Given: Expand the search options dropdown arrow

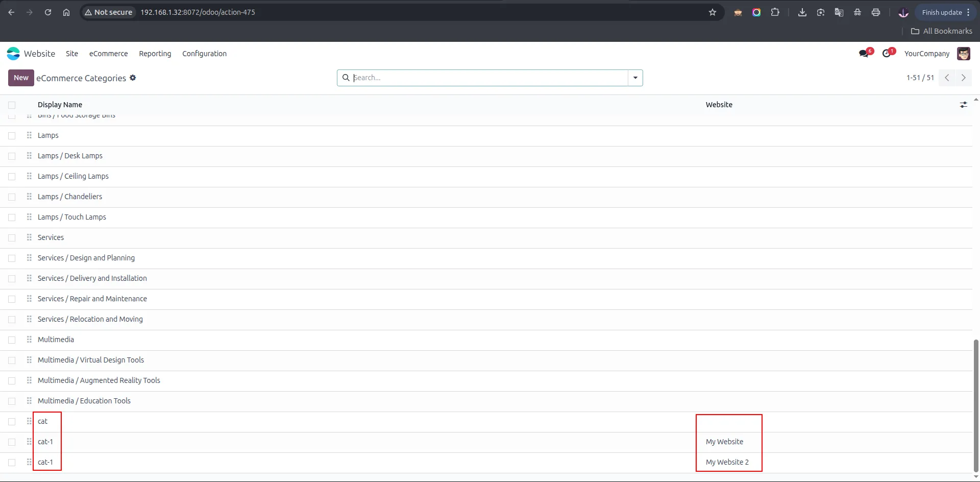Looking at the screenshot, I should 635,78.
